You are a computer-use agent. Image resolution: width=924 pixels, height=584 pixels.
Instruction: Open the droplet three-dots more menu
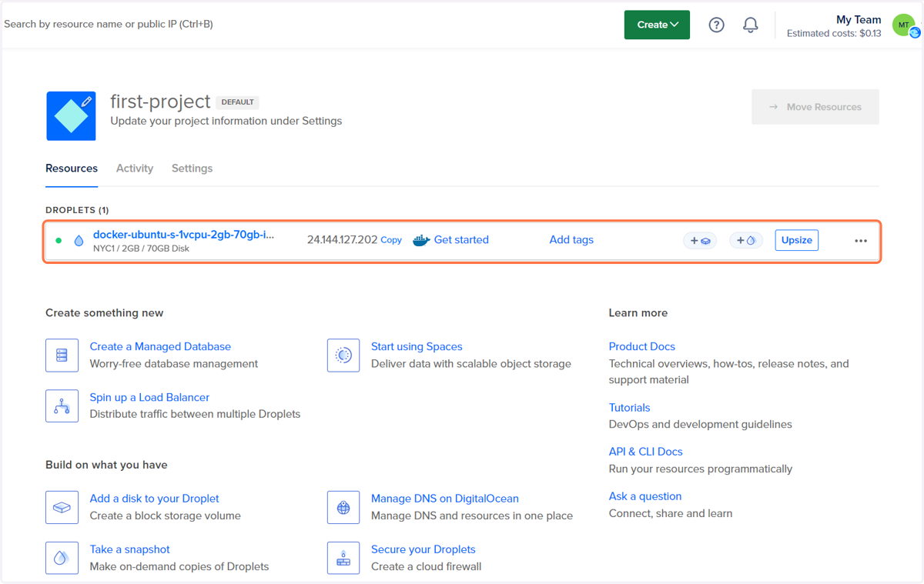[x=861, y=241]
